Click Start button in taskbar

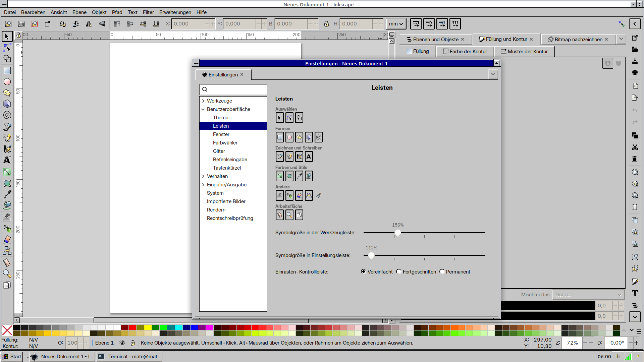coord(12,356)
